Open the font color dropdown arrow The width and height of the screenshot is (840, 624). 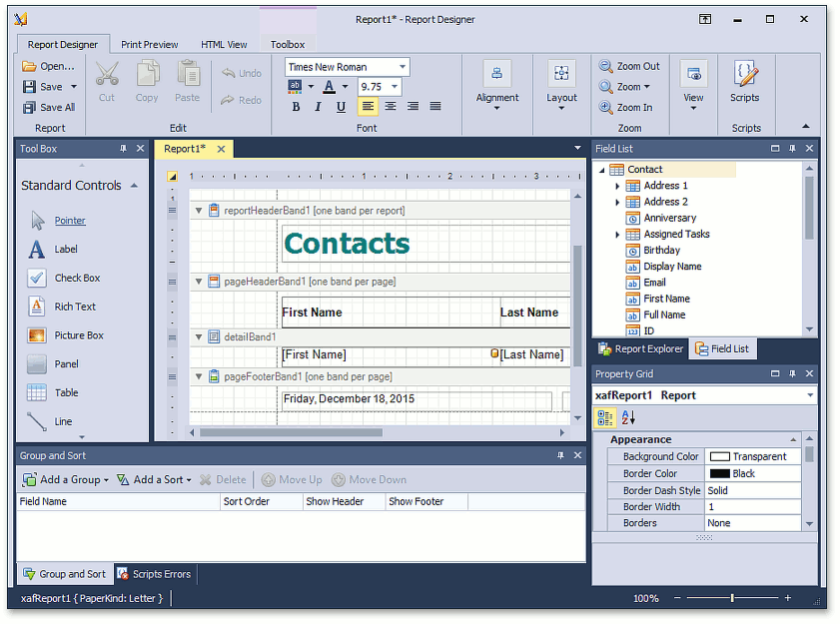click(x=345, y=87)
